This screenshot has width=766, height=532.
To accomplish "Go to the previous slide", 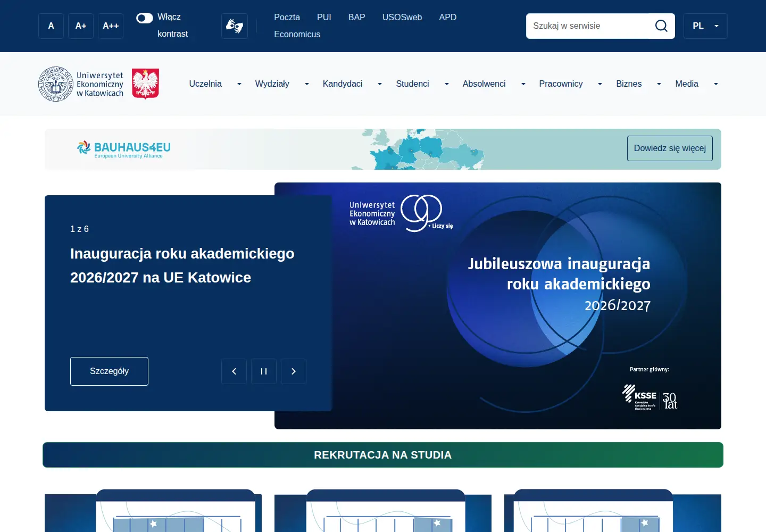I will tap(234, 371).
